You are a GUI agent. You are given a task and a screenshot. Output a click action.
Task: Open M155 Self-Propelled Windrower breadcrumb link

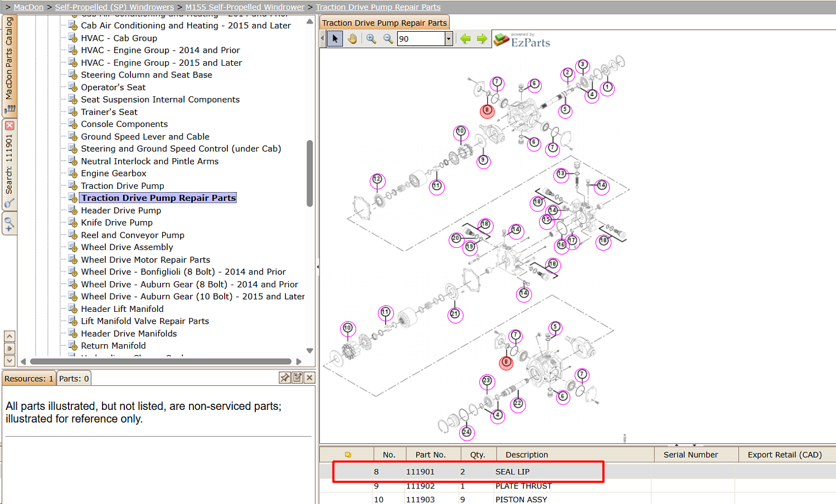(245, 7)
